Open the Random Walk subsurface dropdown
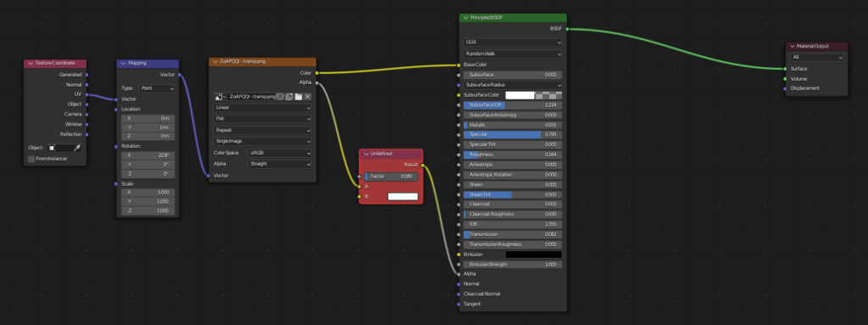Image resolution: width=868 pixels, height=325 pixels. [513, 53]
